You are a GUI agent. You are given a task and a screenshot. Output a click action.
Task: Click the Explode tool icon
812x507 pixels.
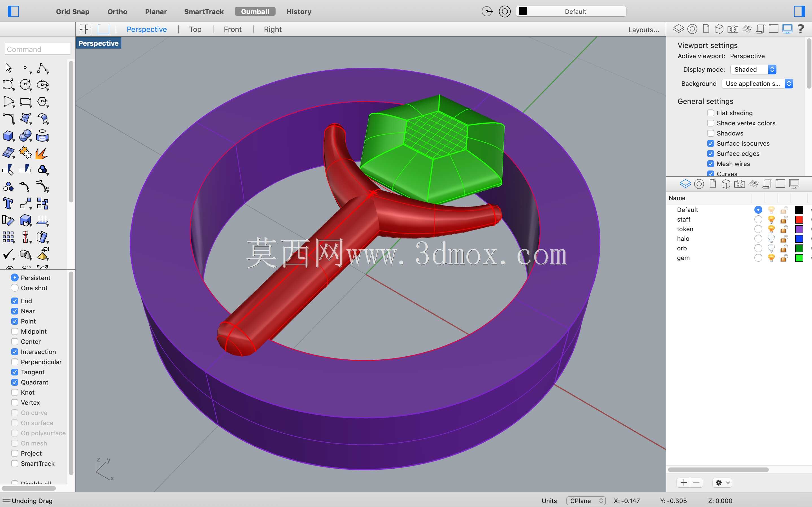pos(42,153)
